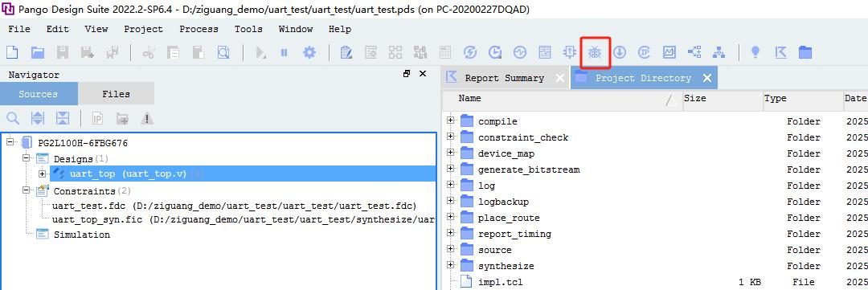The width and height of the screenshot is (868, 290).
Task: Close the Report Summary tab
Action: [560, 78]
